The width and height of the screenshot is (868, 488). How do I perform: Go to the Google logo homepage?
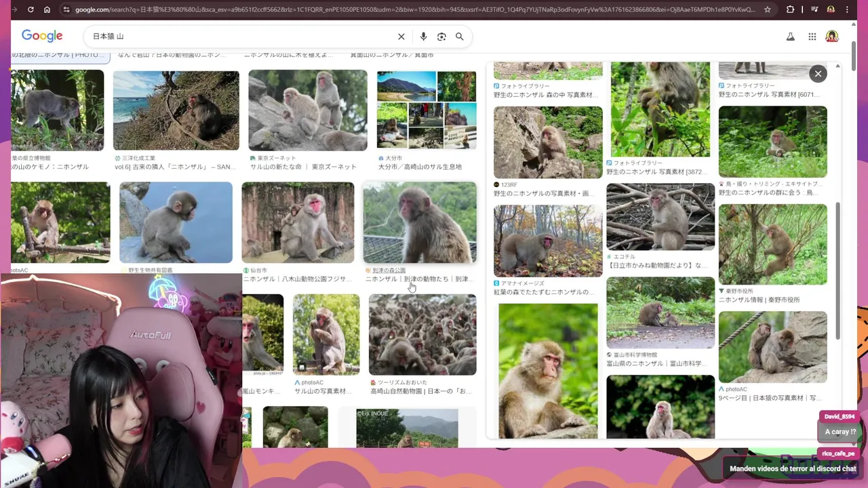pos(42,36)
